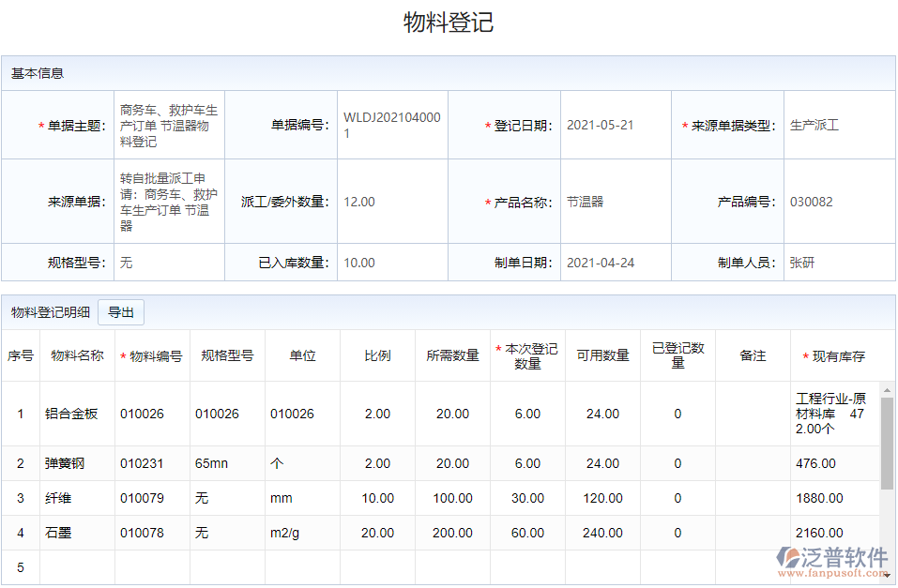Screen dimensions: 898x588
Task: Click 本次登记数量 cell for 弹簧钢 row
Action: pyautogui.click(x=527, y=463)
